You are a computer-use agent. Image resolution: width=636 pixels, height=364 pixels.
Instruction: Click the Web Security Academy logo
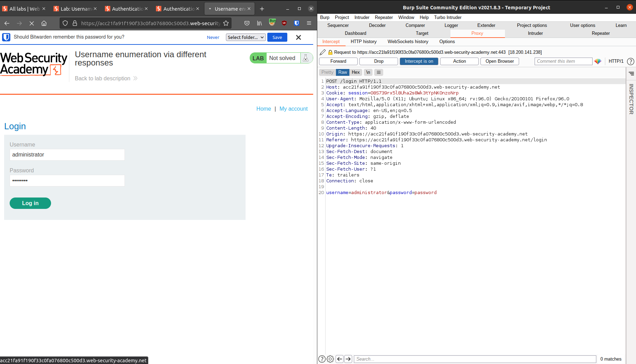33,64
